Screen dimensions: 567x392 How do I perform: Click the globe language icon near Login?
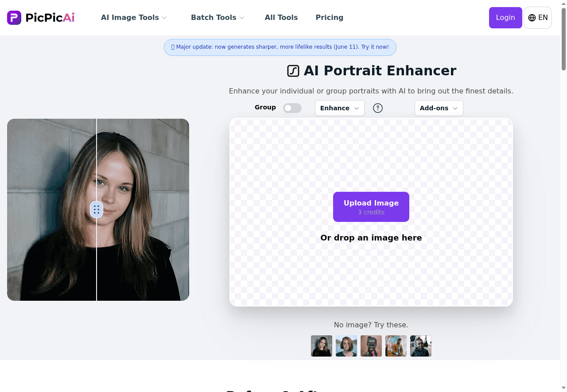click(x=532, y=18)
